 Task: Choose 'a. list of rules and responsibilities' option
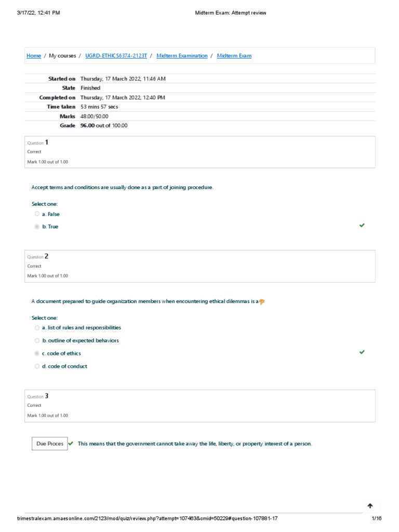[x=37, y=328]
